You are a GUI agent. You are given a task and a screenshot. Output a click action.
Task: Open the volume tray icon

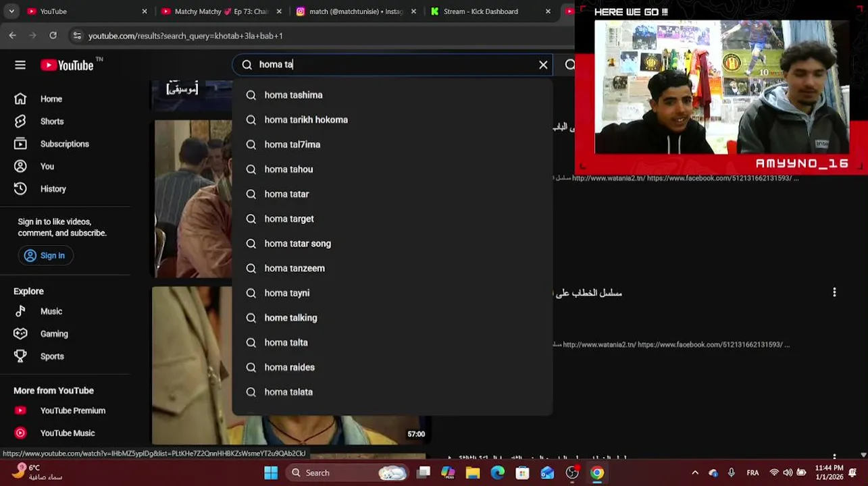coord(788,473)
